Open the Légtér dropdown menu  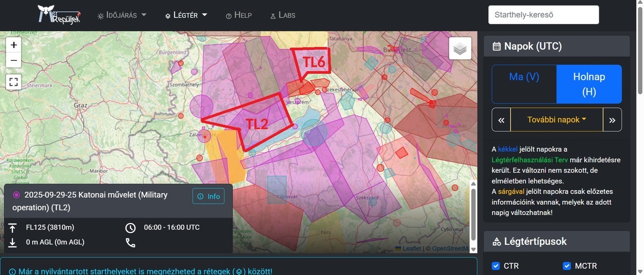coord(186,15)
